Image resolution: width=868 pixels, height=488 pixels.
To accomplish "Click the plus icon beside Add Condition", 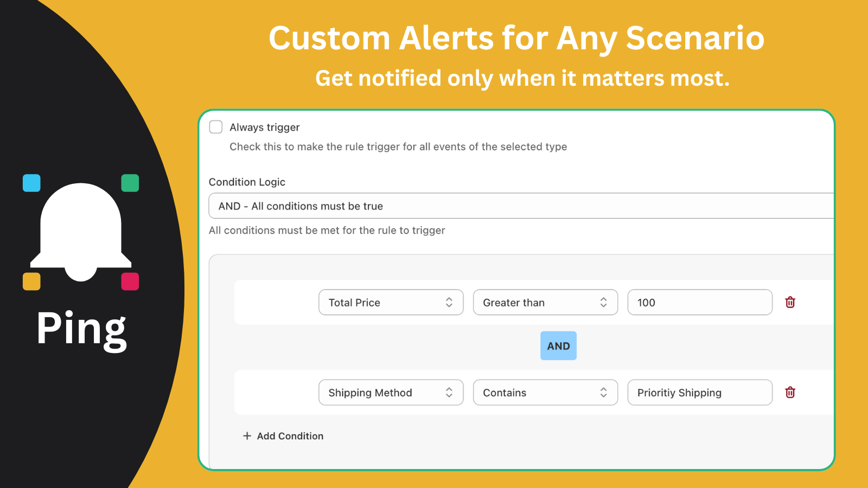I will click(247, 435).
